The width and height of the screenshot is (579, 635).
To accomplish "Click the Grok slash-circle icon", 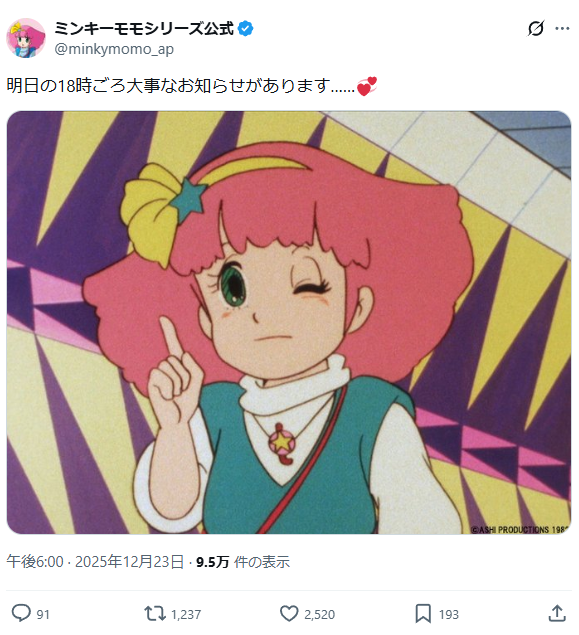I will [536, 28].
